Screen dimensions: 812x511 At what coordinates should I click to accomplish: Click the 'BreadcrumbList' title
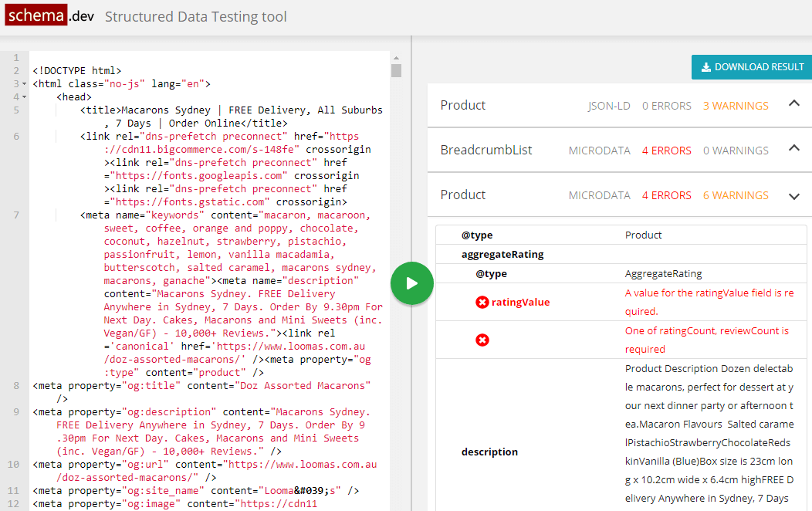(x=486, y=151)
